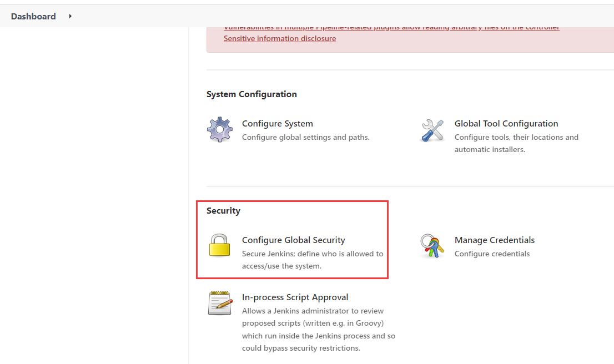Viewport: 614px width, 364px height.
Task: Click the Global Tool Configuration wrench icon
Action: tap(432, 130)
